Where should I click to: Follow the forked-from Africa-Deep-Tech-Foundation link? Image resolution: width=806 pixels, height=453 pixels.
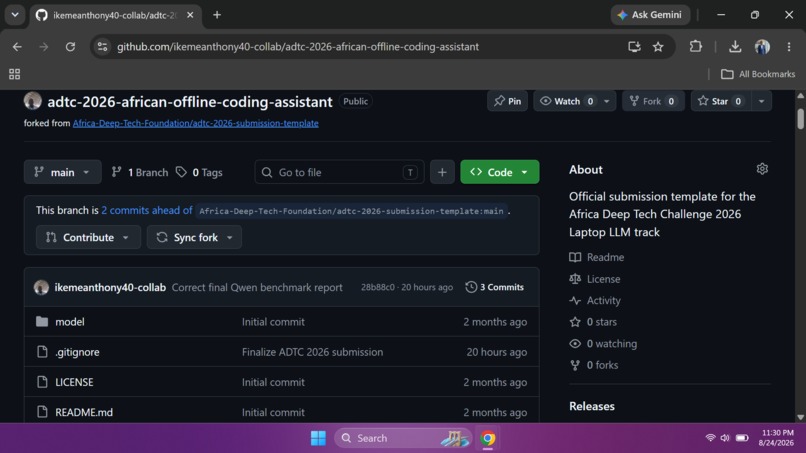point(195,123)
